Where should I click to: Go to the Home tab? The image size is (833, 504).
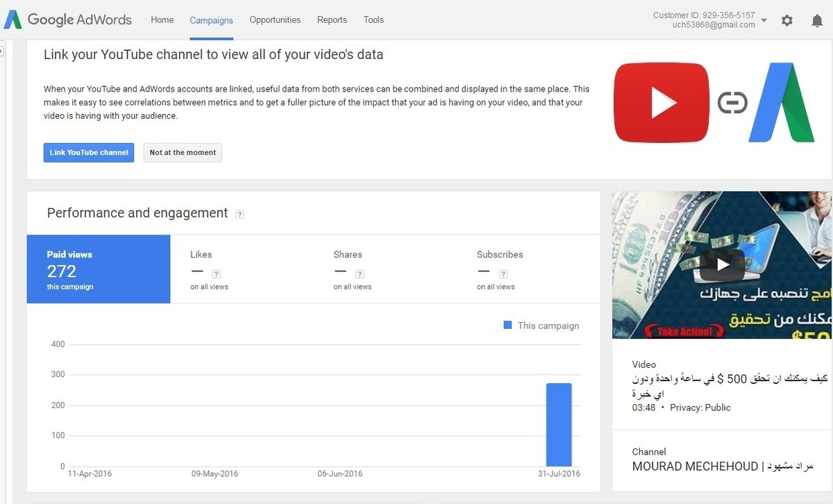click(162, 19)
